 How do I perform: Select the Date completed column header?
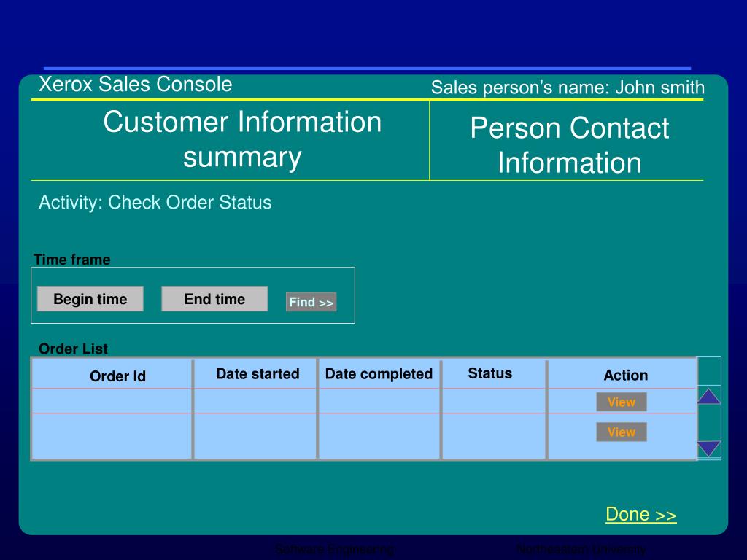[x=379, y=374]
